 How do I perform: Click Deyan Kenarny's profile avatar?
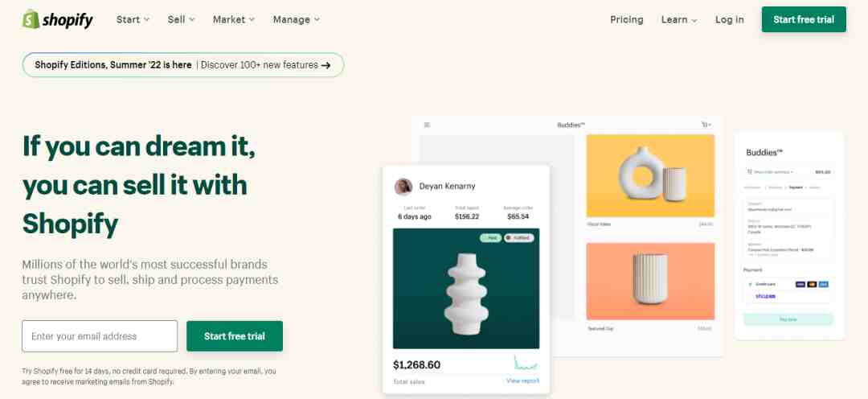coord(403,187)
